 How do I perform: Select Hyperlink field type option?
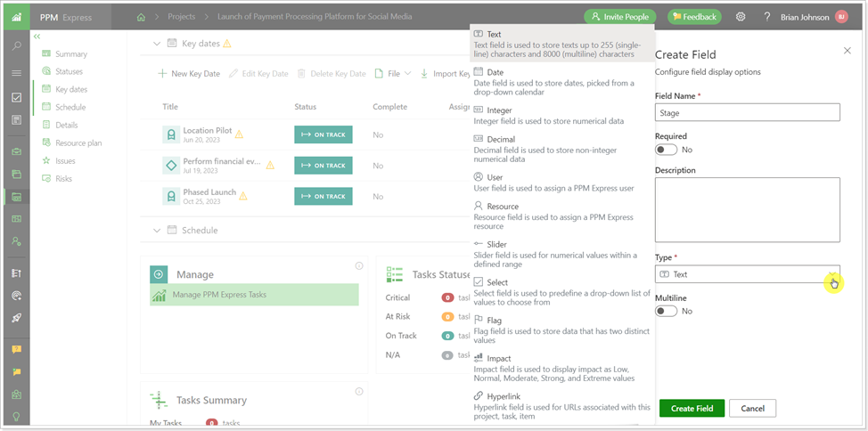point(561,406)
